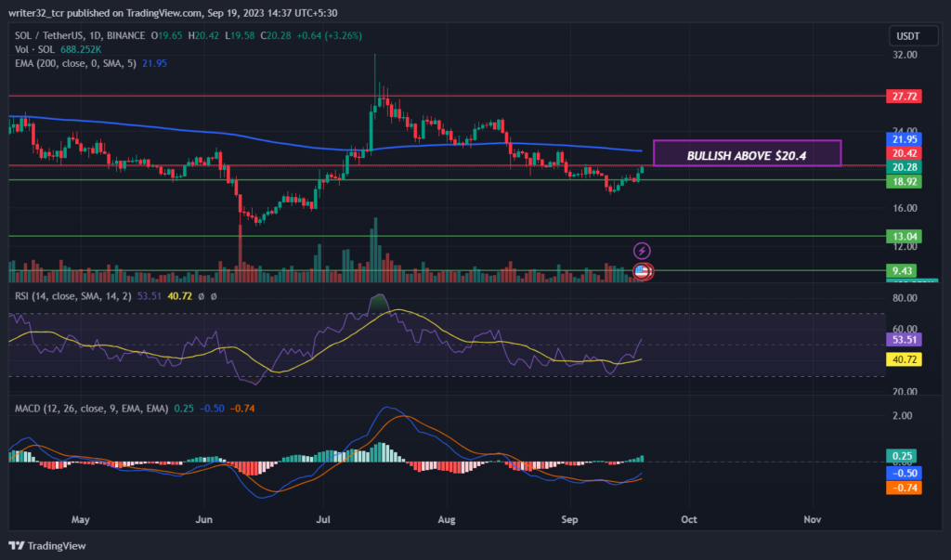Click the Jun label on time axis
Viewport: 951px width, 560px height.
point(203,520)
